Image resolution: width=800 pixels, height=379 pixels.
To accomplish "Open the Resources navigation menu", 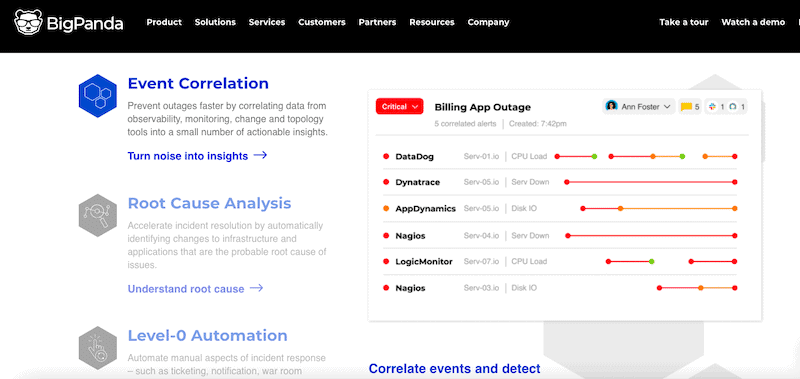I will click(x=432, y=22).
